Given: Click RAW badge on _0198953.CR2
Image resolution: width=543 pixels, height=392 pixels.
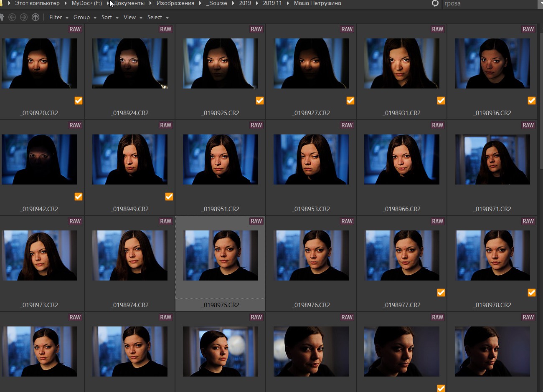Looking at the screenshot, I should pyautogui.click(x=347, y=125).
